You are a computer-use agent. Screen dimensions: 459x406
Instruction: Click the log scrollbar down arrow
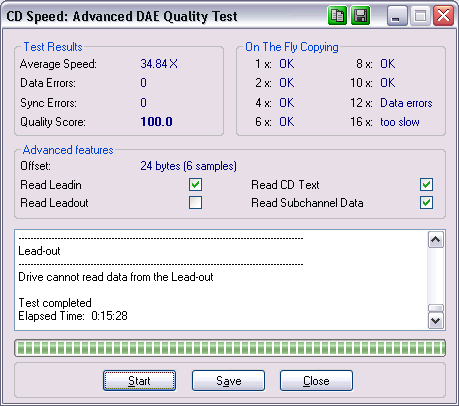(436, 321)
